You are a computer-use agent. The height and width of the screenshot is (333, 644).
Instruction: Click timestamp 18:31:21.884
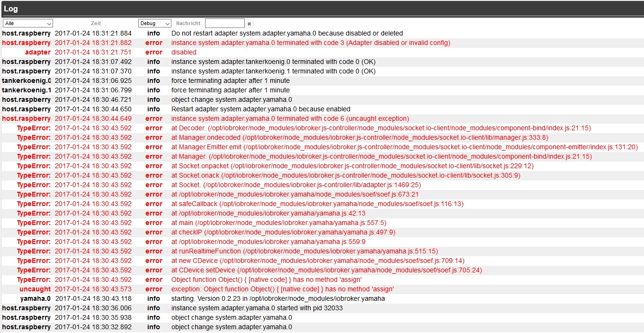point(93,34)
